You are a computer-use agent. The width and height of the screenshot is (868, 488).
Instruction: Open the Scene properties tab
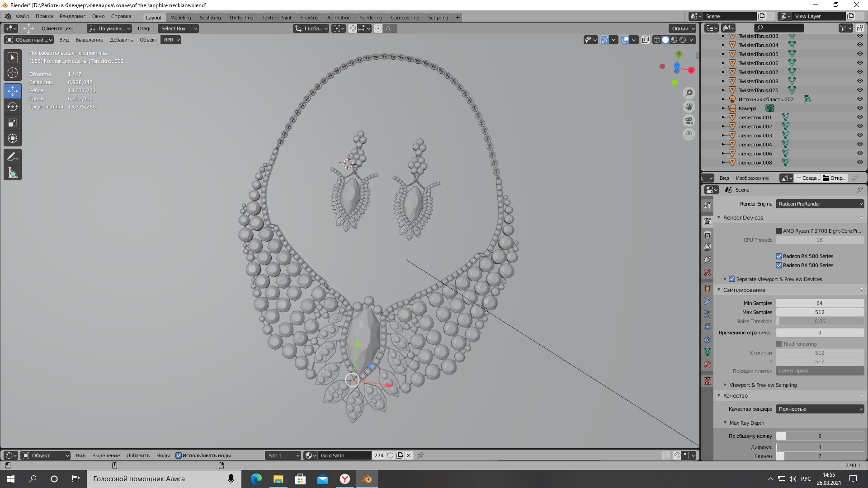(708, 260)
